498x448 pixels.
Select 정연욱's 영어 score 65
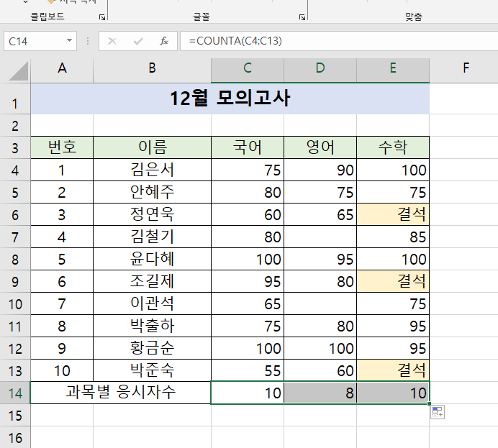click(x=320, y=214)
